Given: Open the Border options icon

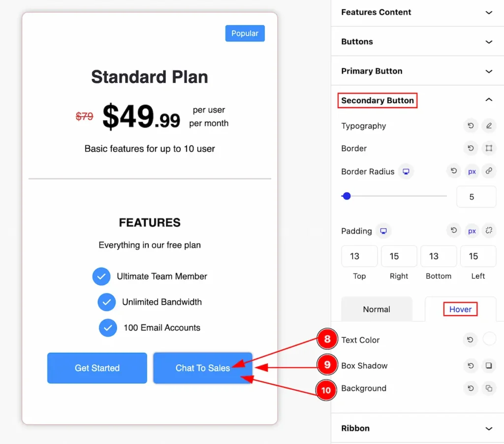Looking at the screenshot, I should point(489,148).
